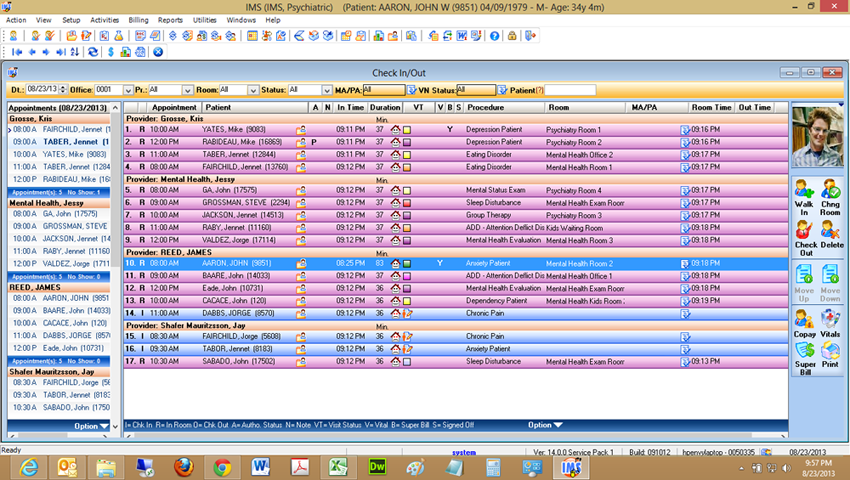Select row 17 SABADO, John (17502)
This screenshot has height=480, width=850.
pos(455,362)
